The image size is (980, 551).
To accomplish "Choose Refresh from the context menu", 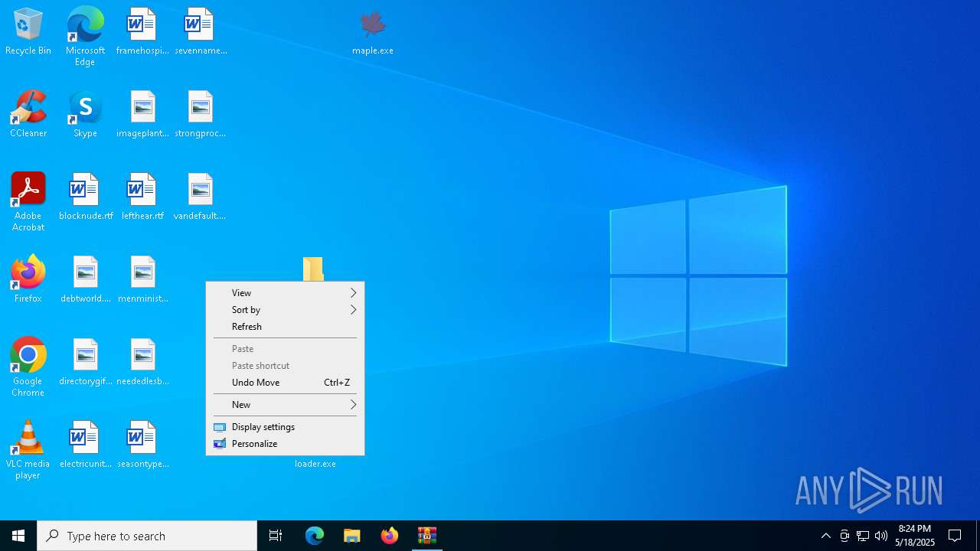I will (285, 327).
